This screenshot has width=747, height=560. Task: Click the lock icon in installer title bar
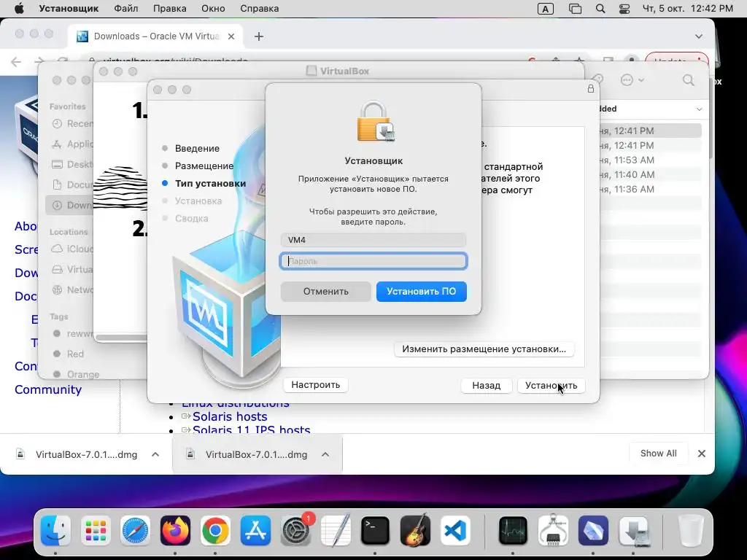tap(591, 88)
